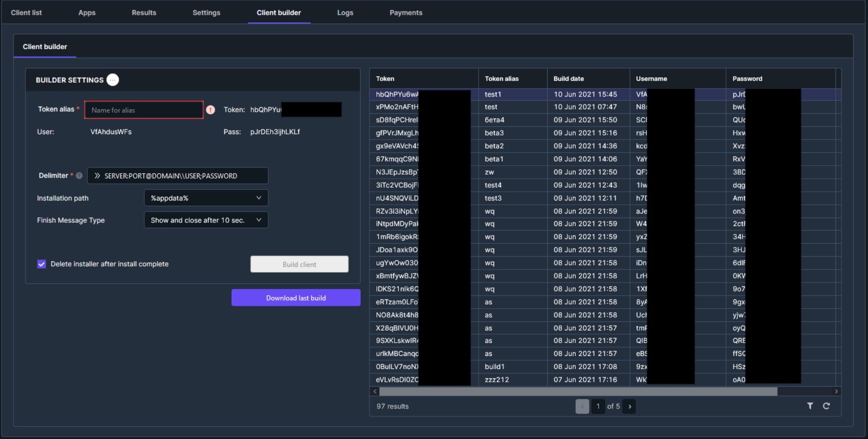This screenshot has width=868, height=439.
Task: Open the Client list tab
Action: coord(26,13)
